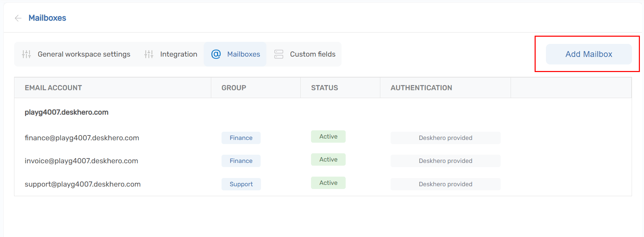
Task: Click the back arrow icon
Action: (x=18, y=18)
